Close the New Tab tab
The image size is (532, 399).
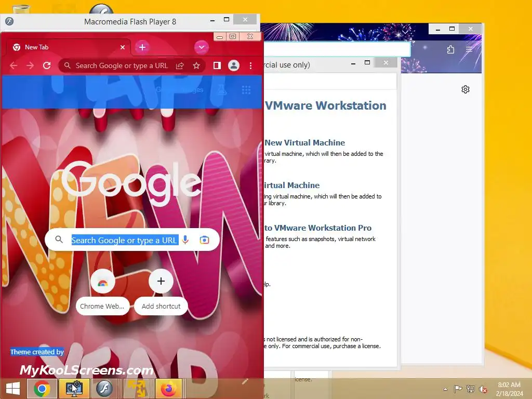(x=123, y=47)
